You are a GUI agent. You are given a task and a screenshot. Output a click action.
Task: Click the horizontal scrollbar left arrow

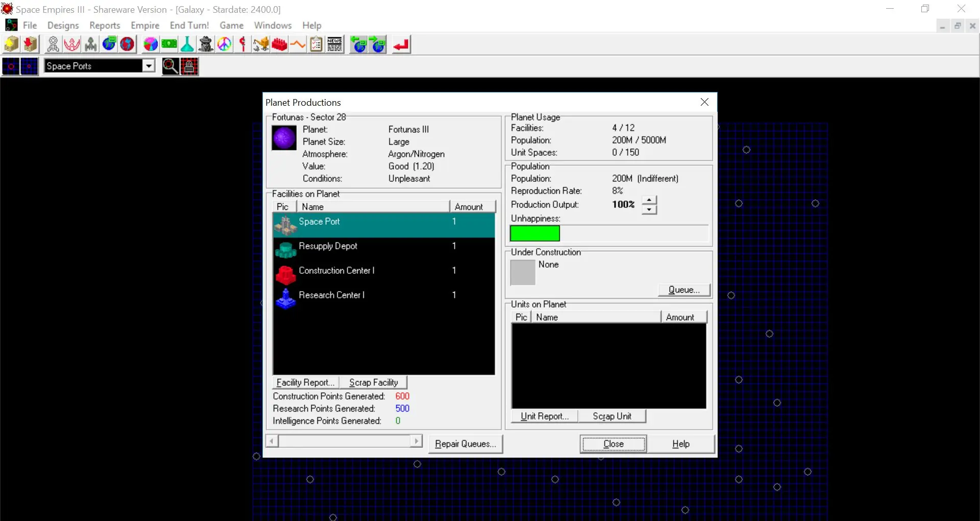(272, 441)
